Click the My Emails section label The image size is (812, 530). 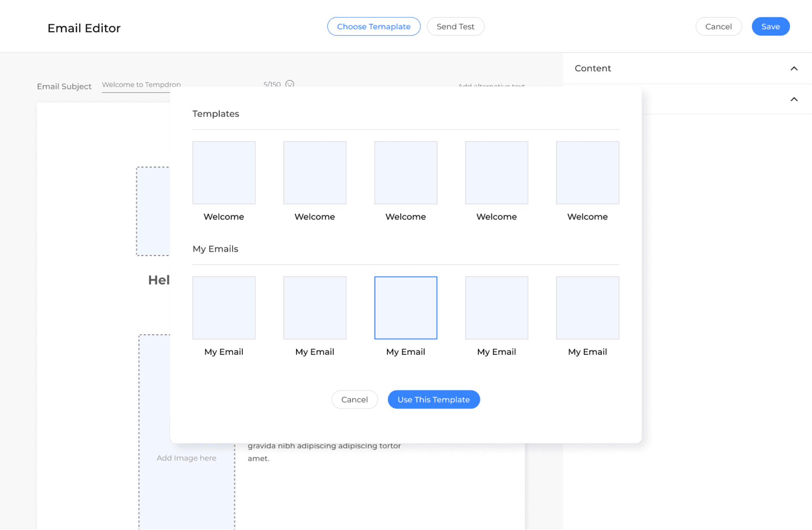[x=215, y=249]
